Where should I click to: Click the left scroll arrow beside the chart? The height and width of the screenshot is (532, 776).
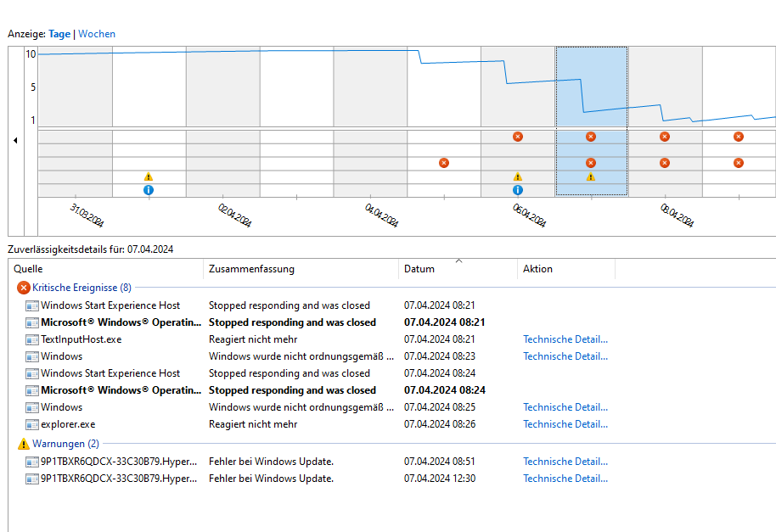pyautogui.click(x=15, y=140)
